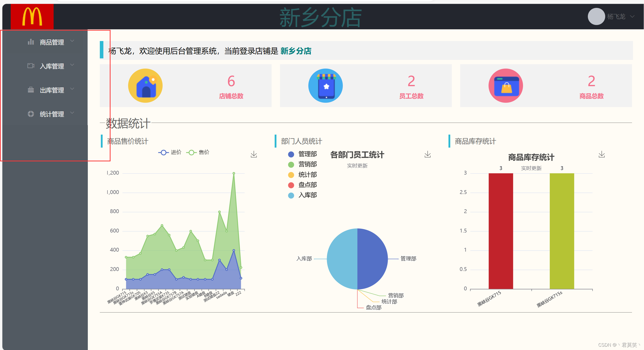Screen dimensions: 644x350
Task: Click the 管理部 blue legend swatch
Action: (291, 154)
